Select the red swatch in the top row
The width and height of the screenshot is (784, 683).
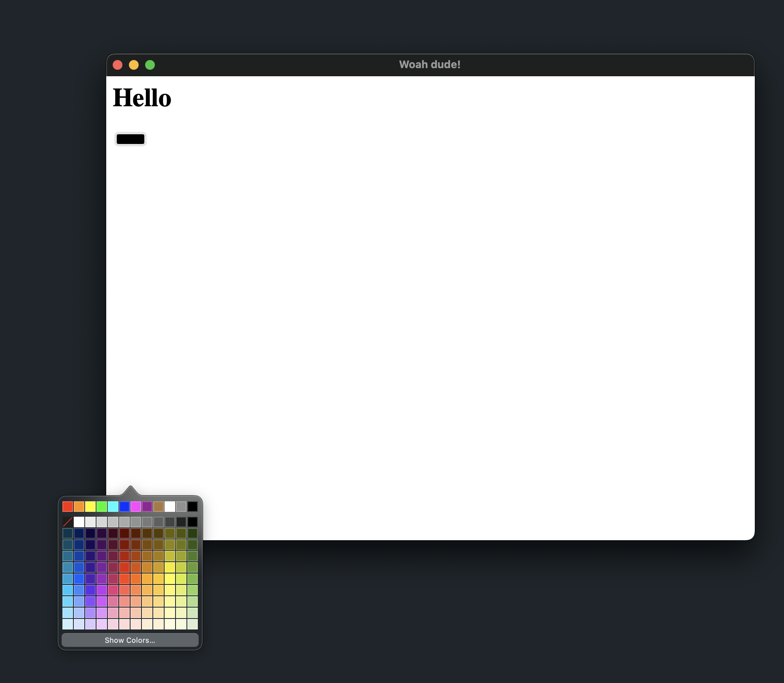68,507
